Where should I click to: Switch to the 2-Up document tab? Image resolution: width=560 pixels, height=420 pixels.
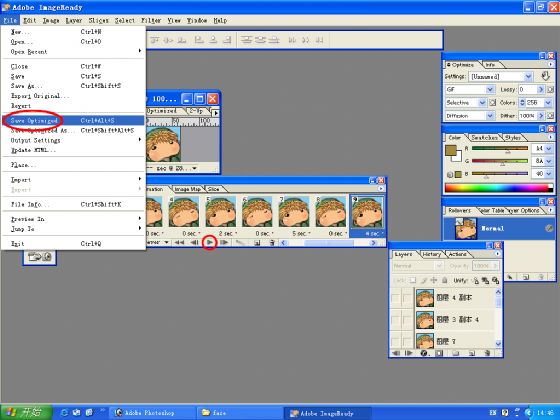tap(196, 111)
